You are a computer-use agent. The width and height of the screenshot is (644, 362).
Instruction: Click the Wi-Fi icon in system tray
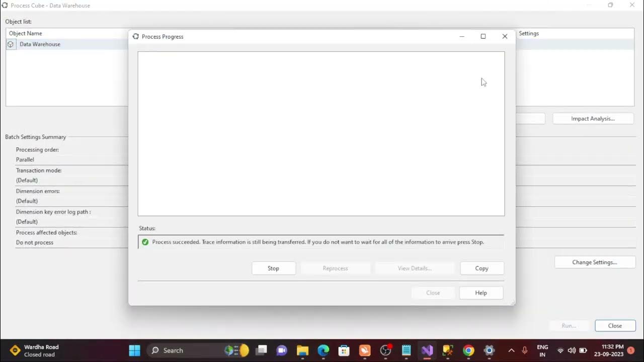pyautogui.click(x=560, y=350)
